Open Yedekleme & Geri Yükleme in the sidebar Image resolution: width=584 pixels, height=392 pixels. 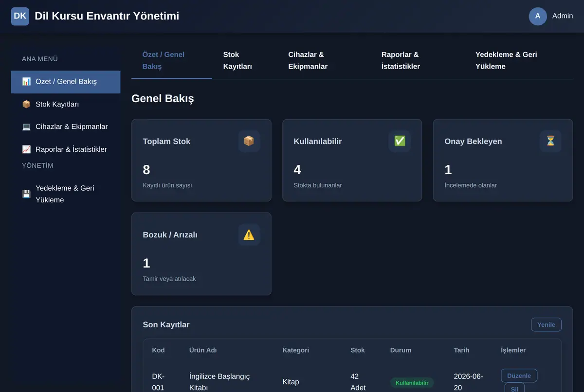coord(66,194)
